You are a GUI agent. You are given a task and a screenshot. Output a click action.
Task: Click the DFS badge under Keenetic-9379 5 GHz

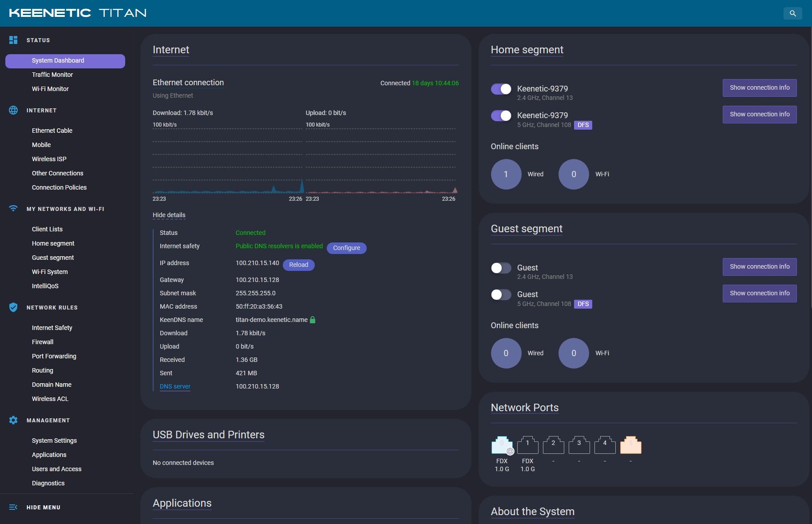point(583,125)
